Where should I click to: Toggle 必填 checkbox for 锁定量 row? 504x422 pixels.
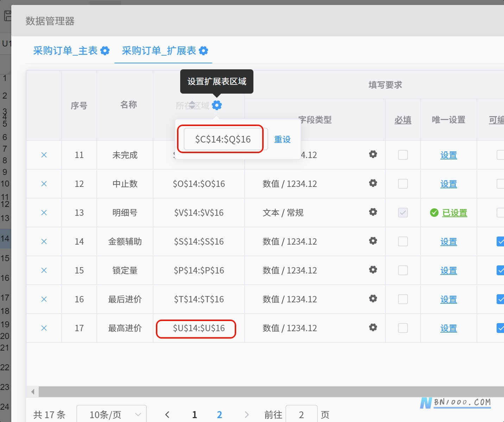403,270
